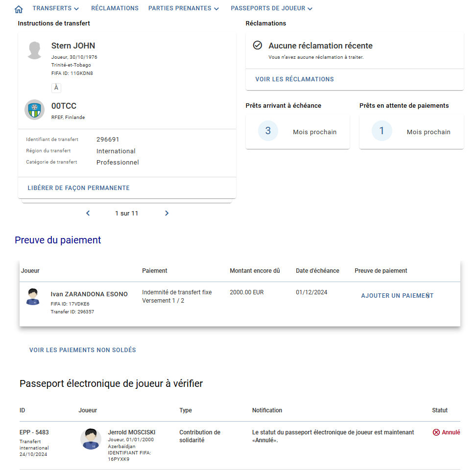Open the Transferts dropdown menu
Image resolution: width=476 pixels, height=476 pixels.
pyautogui.click(x=56, y=8)
